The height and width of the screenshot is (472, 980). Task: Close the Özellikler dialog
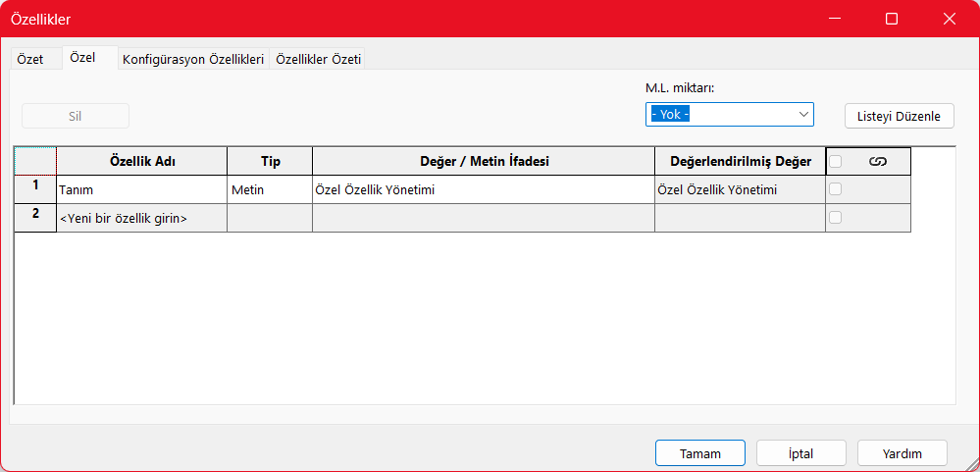(x=950, y=19)
